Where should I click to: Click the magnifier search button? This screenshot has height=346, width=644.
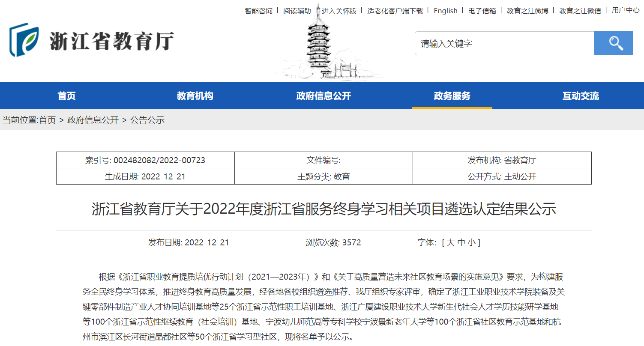[x=613, y=43]
